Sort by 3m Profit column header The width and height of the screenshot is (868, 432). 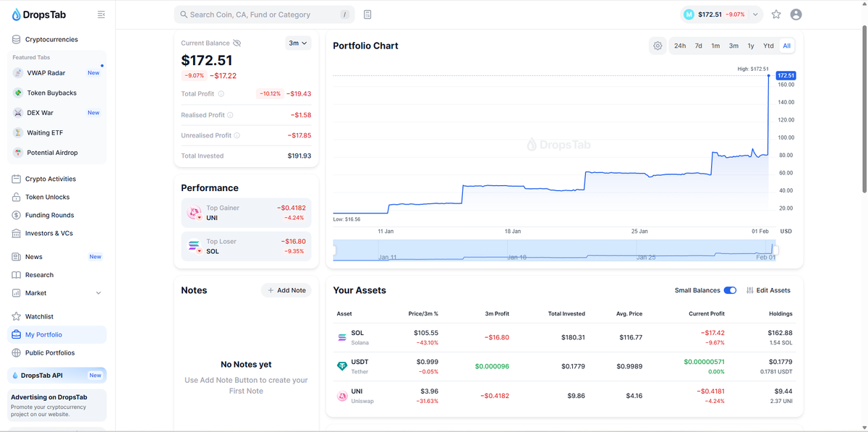tap(497, 313)
